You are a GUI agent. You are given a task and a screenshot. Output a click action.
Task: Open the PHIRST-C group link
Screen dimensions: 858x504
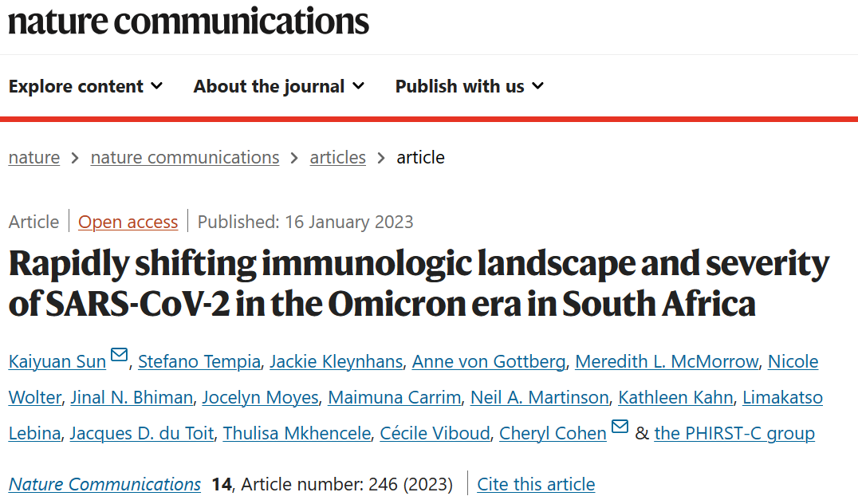point(734,433)
